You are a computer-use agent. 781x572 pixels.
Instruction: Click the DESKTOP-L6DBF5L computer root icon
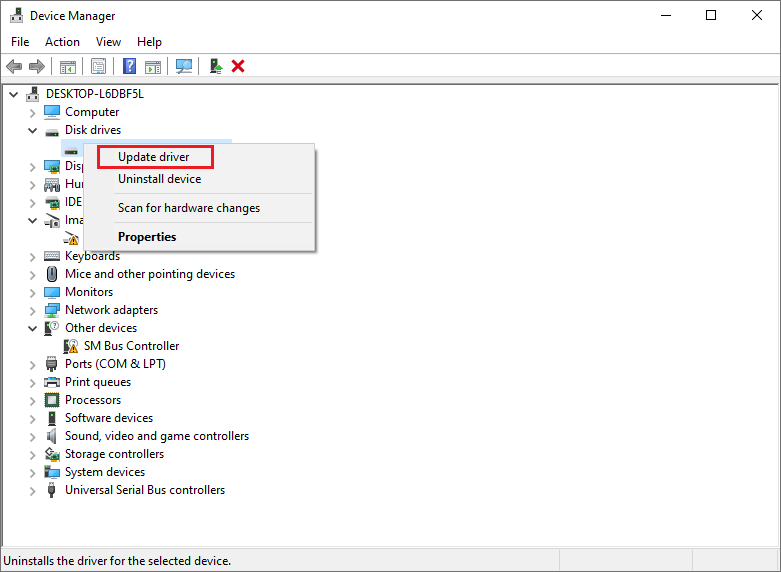point(33,94)
